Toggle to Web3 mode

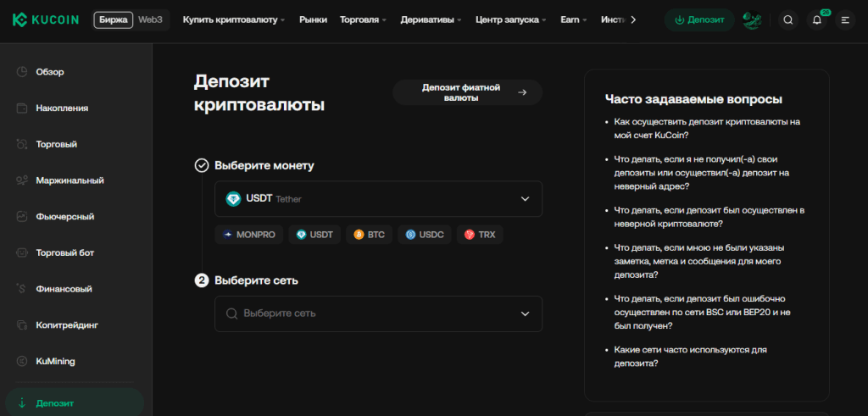150,20
